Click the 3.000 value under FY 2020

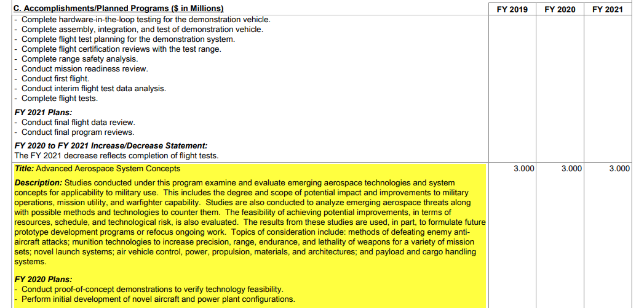[x=571, y=169]
